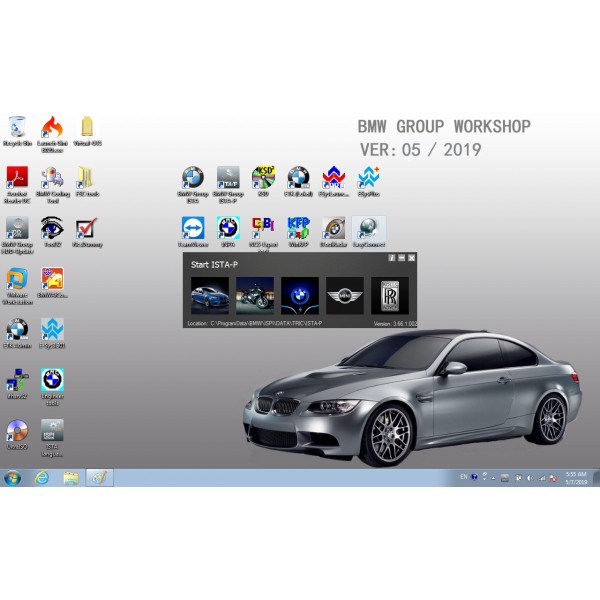Open the ISTA language shortcut
The height and width of the screenshot is (600, 600).
coord(52,437)
